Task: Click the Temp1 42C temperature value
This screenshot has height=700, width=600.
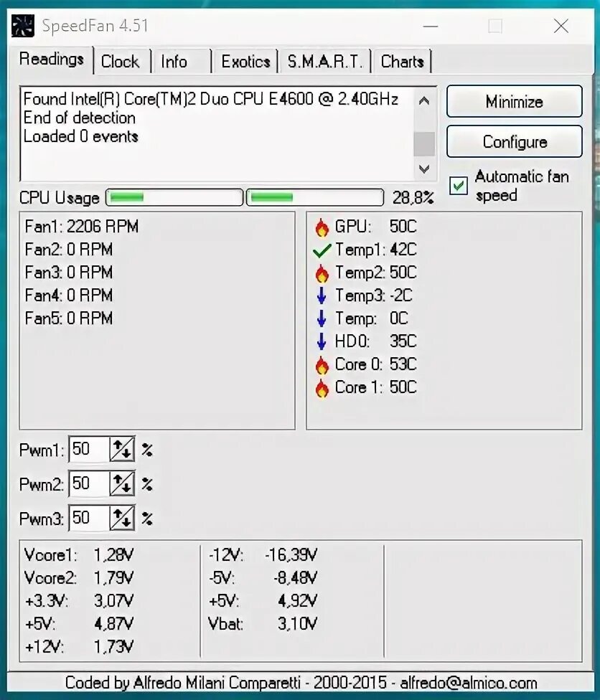Action: (x=403, y=250)
